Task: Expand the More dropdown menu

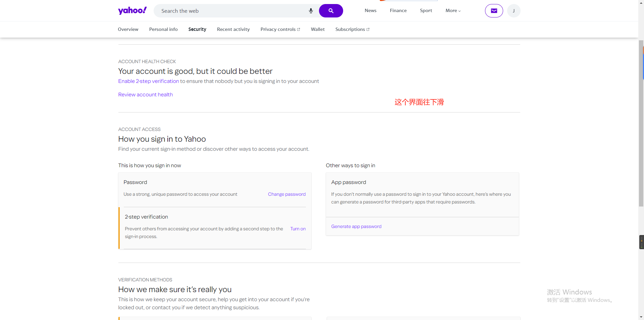Action: (453, 10)
